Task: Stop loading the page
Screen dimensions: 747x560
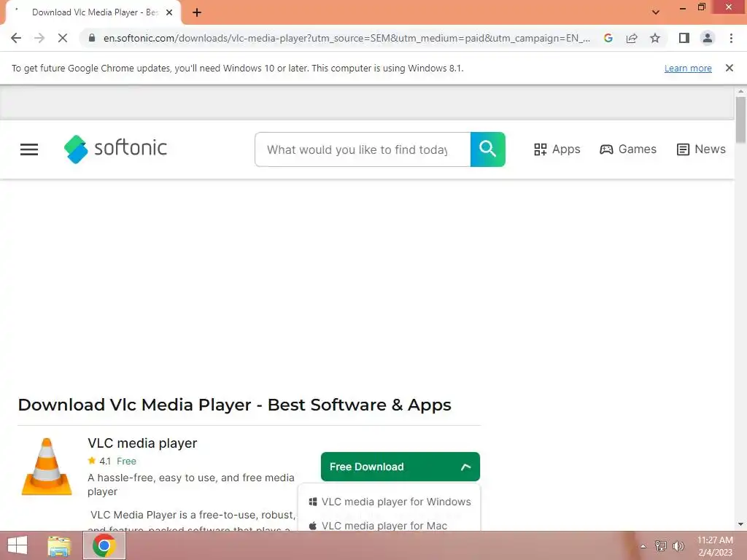Action: pyautogui.click(x=63, y=38)
